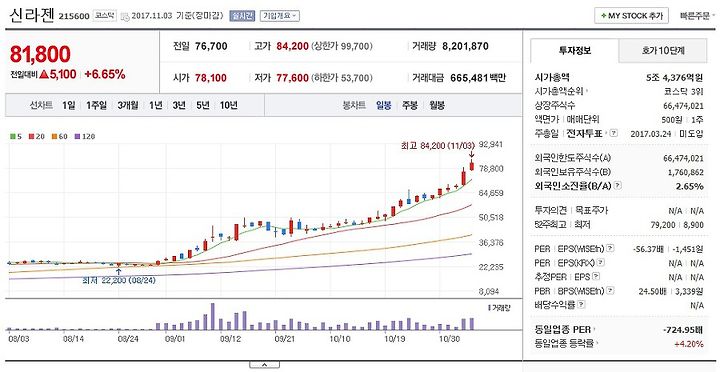Screen dimensions: 720x372
Task: Switch to the 투자정보 tab
Action: pos(575,51)
